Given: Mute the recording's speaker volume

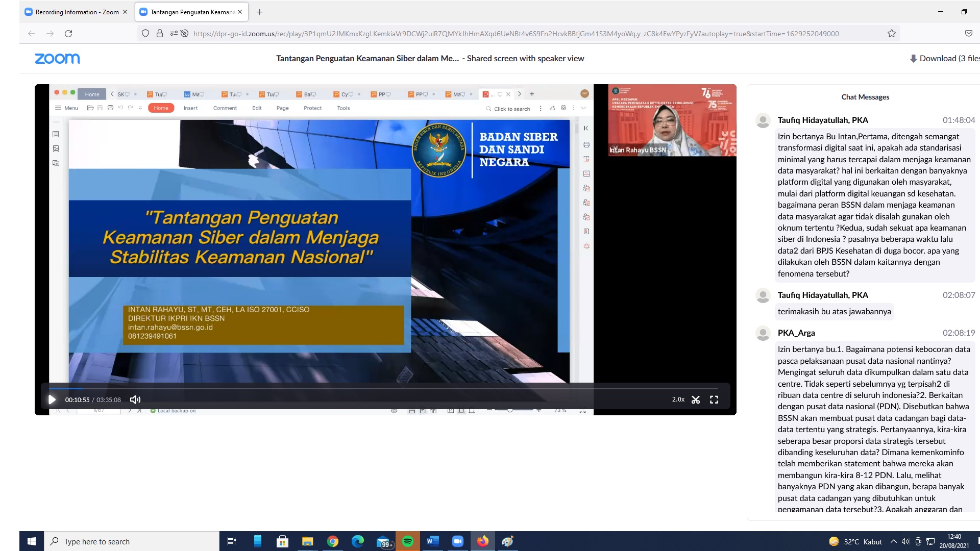Looking at the screenshot, I should click(135, 399).
